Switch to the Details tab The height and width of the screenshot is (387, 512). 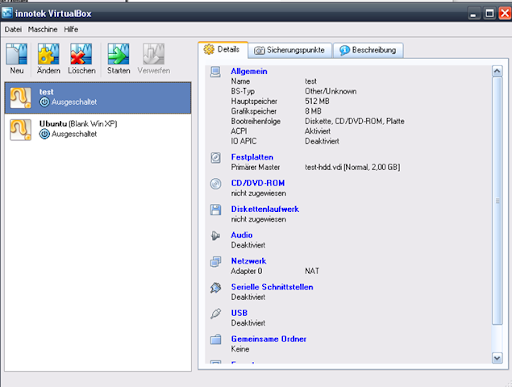click(223, 50)
